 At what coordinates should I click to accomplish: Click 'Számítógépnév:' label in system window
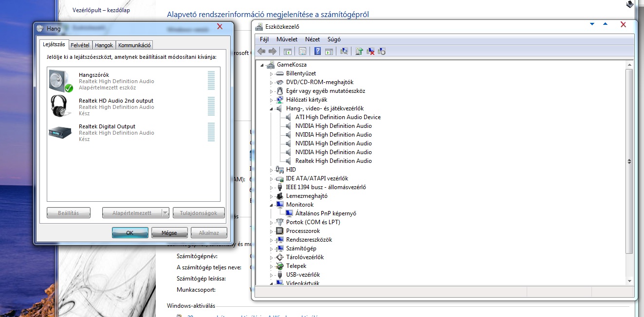197,256
